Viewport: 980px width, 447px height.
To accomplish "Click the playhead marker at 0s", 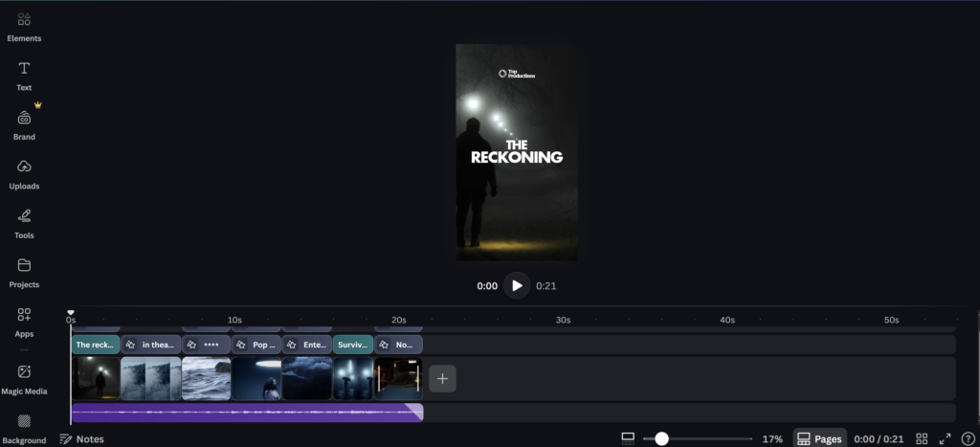I will [71, 313].
